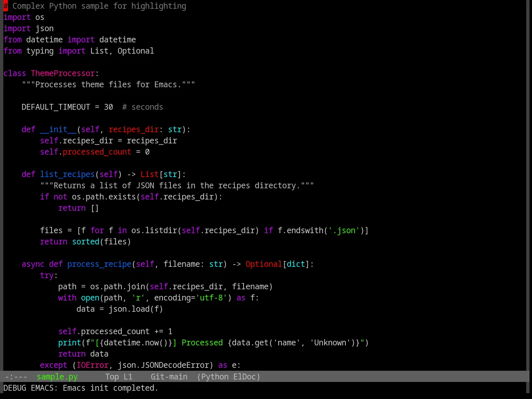
Task: Click the sample.py buffer name in mode line
Action: click(57, 377)
